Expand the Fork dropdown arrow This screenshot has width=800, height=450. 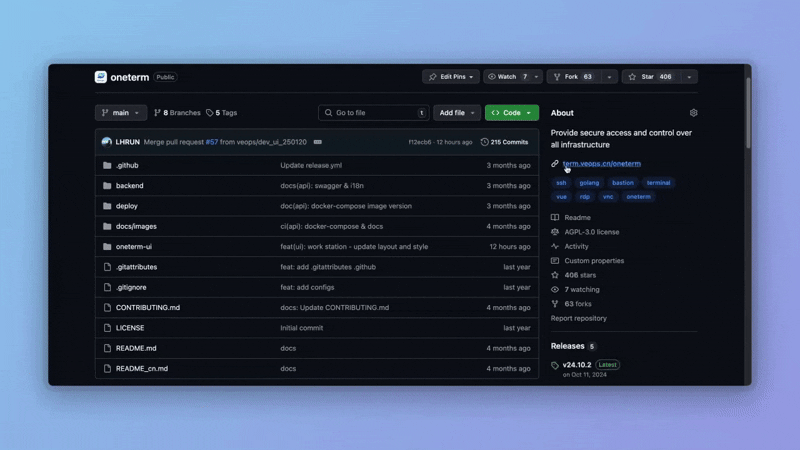tap(608, 77)
